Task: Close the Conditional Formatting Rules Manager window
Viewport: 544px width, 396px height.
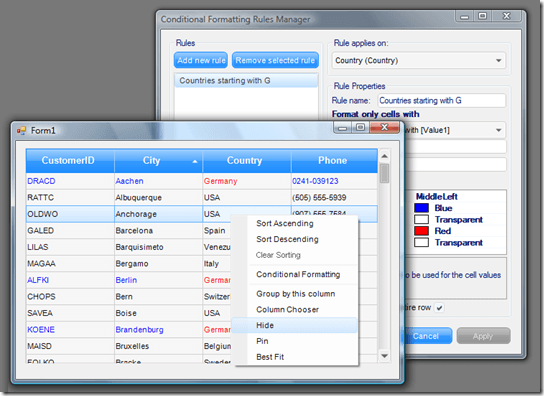Action: point(507,16)
